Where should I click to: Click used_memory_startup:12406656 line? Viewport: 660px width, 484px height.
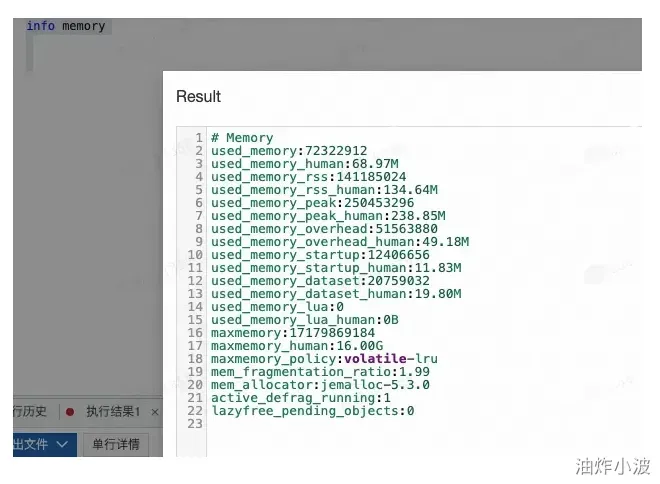coord(320,255)
